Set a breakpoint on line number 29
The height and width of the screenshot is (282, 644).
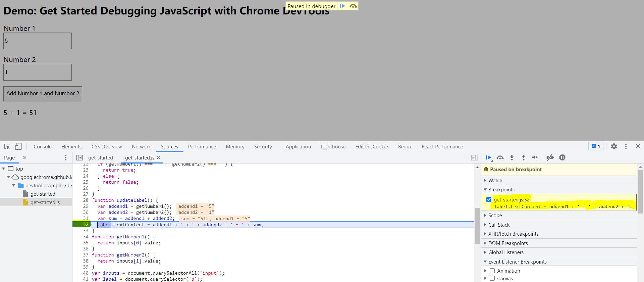tap(86, 206)
